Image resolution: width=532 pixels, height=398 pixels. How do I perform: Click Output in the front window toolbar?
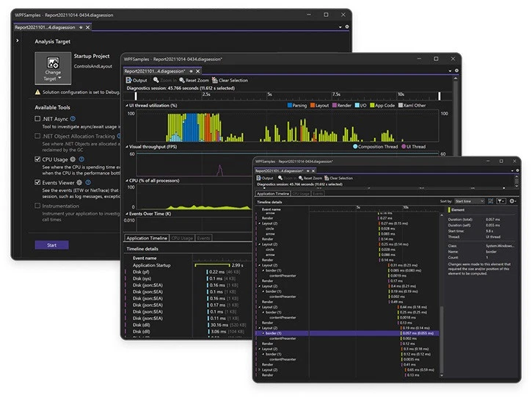265,178
